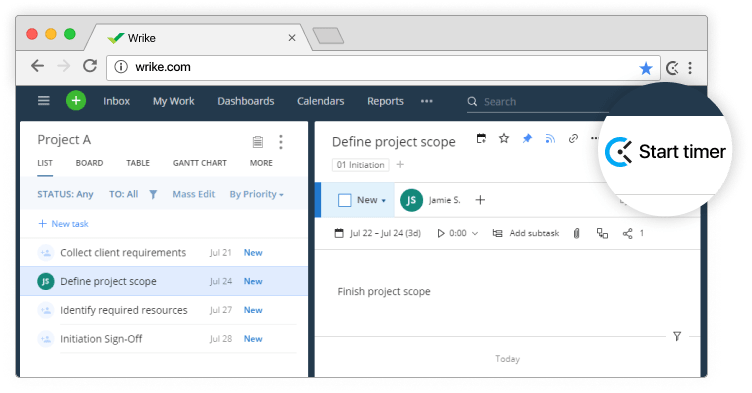Click the search magnifier icon
Image resolution: width=752 pixels, height=393 pixels.
[x=472, y=101]
